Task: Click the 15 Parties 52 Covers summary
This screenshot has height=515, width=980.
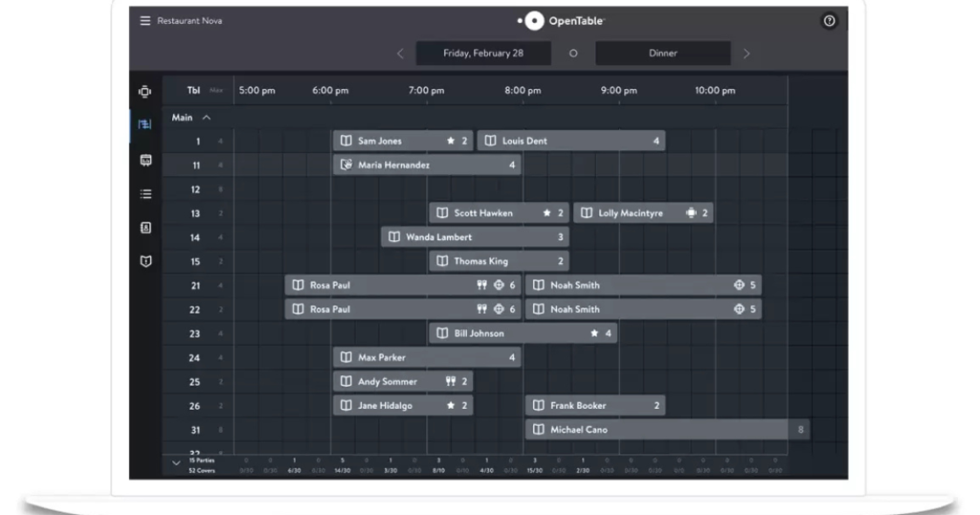Action: 201,465
